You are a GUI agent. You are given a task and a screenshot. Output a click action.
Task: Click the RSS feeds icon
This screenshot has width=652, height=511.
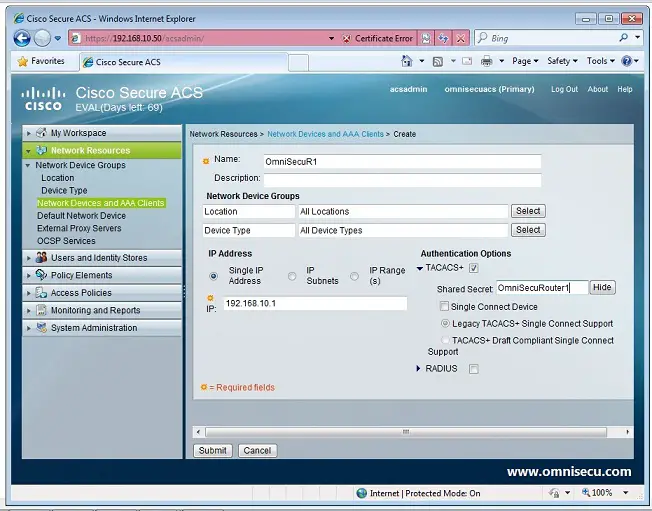click(x=437, y=62)
